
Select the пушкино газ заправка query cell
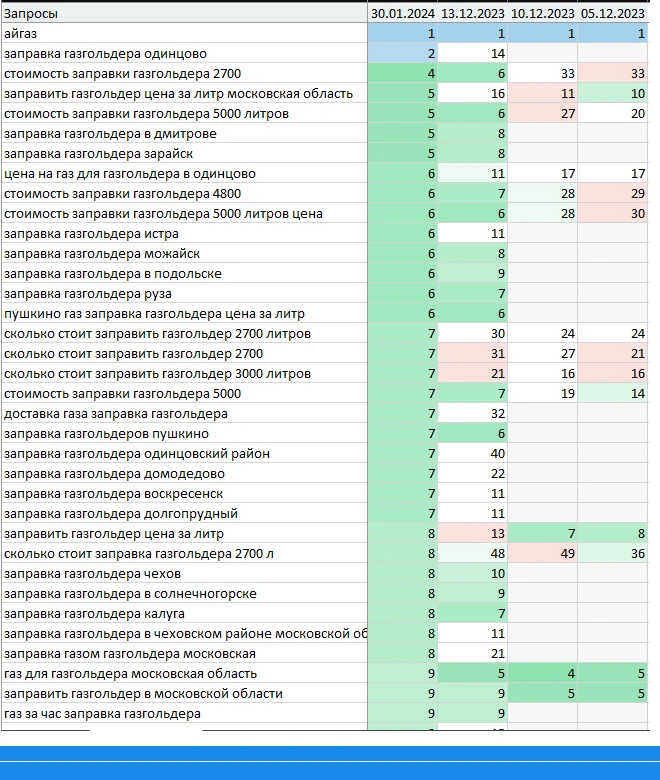(184, 313)
